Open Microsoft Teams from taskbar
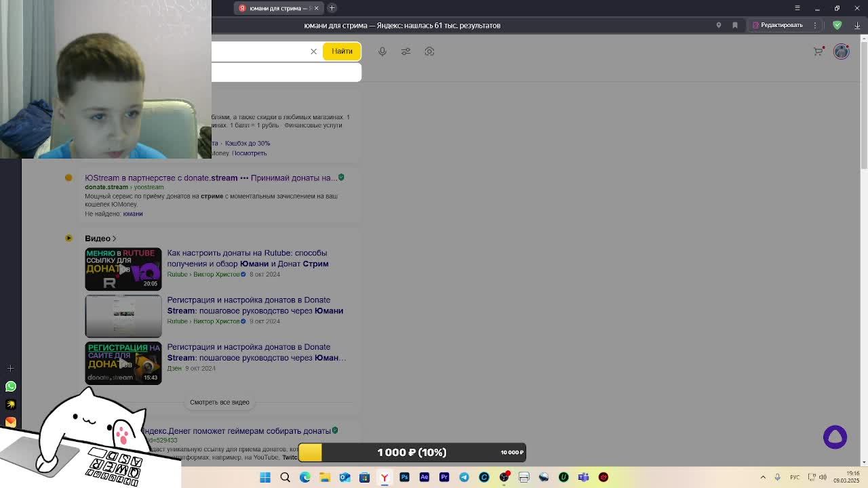This screenshot has width=868, height=488. 583,477
